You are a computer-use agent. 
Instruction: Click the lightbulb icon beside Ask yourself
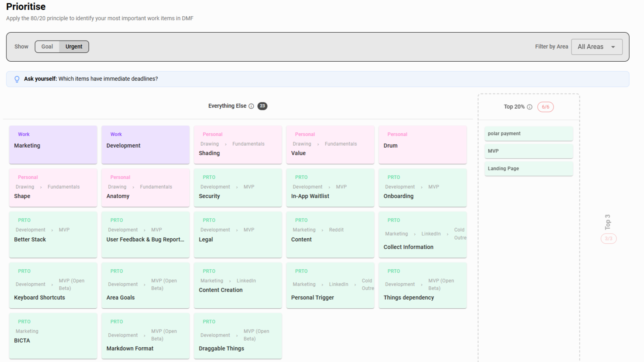[17, 79]
